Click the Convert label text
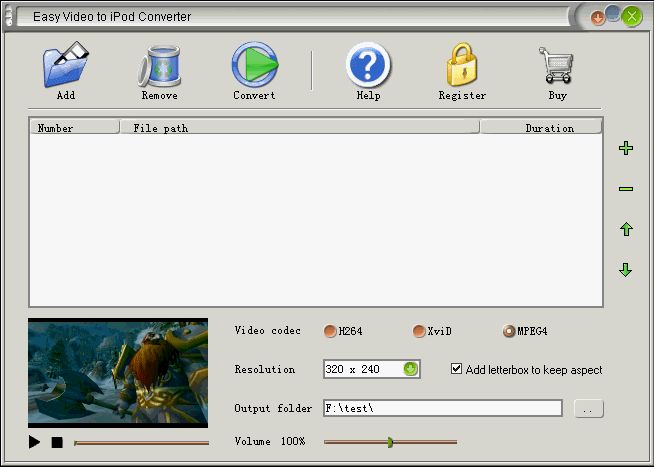 (x=254, y=95)
